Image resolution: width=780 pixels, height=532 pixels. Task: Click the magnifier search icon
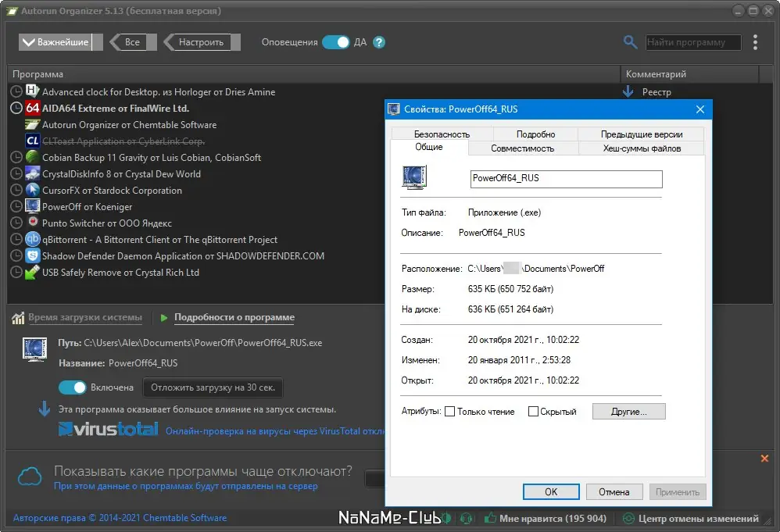(630, 42)
